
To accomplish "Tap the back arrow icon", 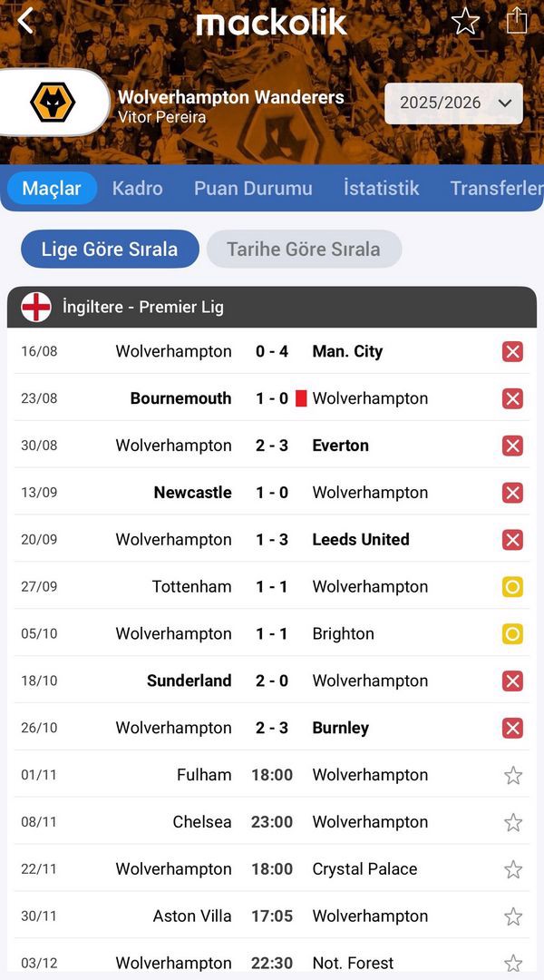I will (25, 20).
